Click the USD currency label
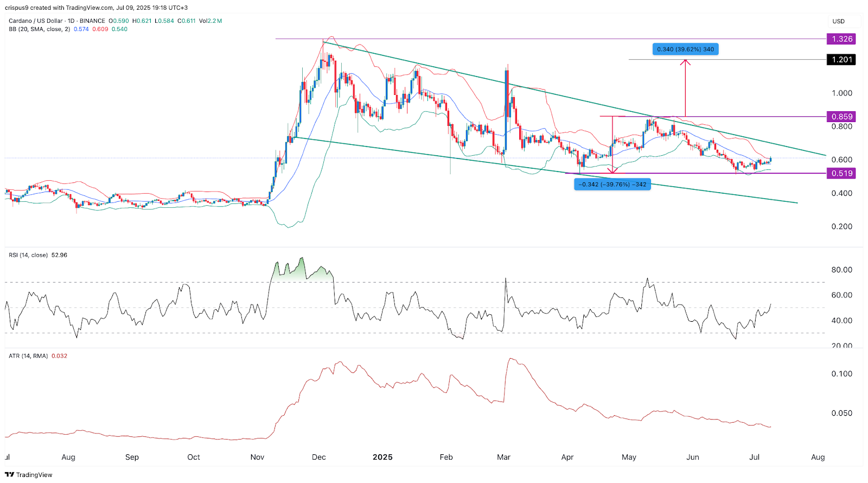The height and width of the screenshot is (483, 868). 839,21
